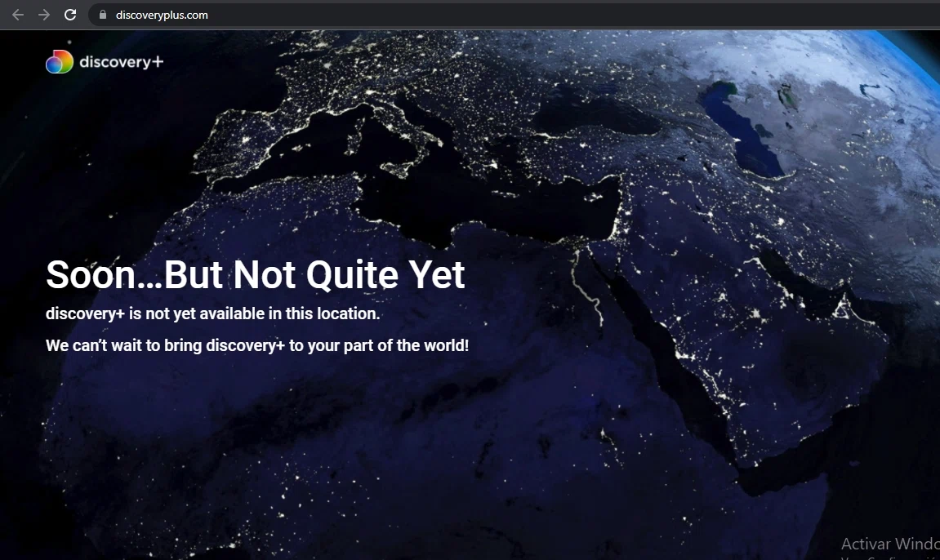Click the browser back arrow
The height and width of the screenshot is (560, 940).
[x=18, y=15]
